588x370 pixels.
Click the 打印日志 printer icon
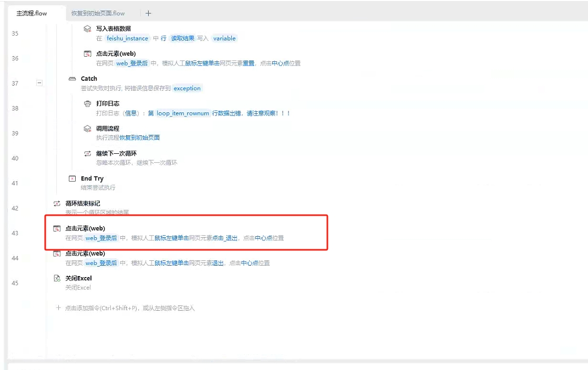pyautogui.click(x=87, y=103)
